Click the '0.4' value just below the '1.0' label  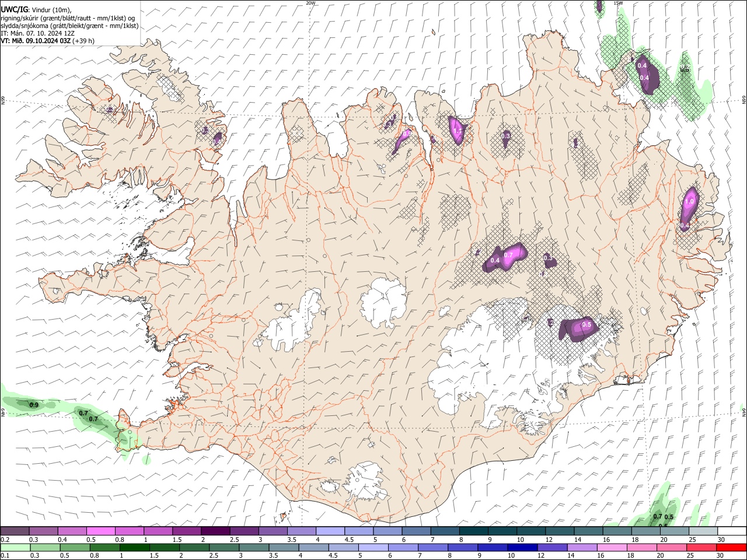(685, 225)
